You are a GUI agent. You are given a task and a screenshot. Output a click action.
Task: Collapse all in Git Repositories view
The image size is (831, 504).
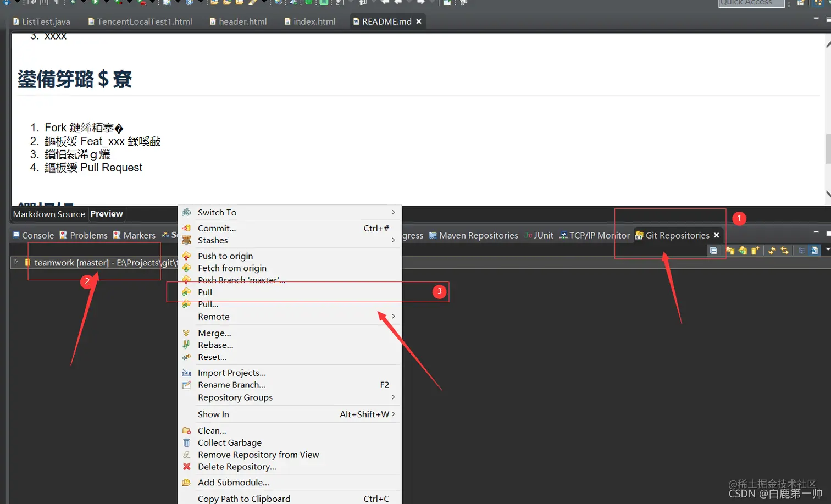713,251
